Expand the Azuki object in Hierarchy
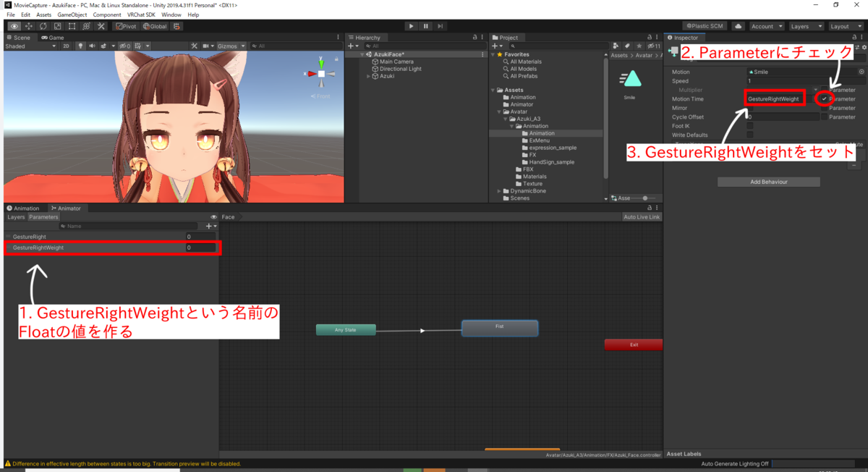Screen dimensions: 868x472 pos(368,76)
